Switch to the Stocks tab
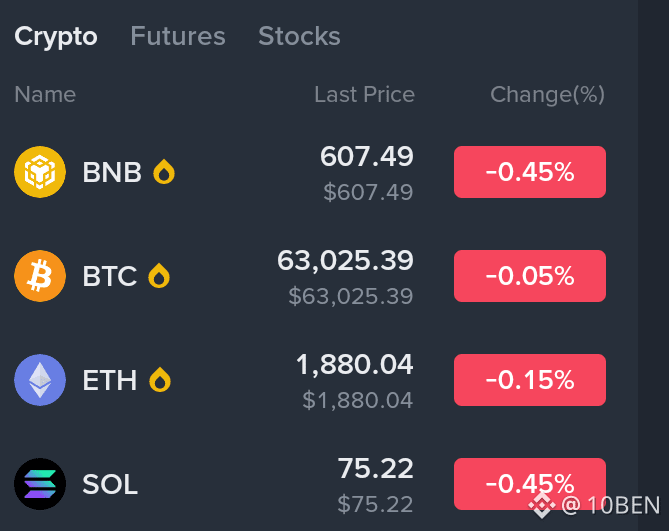The width and height of the screenshot is (669, 531). tap(299, 36)
